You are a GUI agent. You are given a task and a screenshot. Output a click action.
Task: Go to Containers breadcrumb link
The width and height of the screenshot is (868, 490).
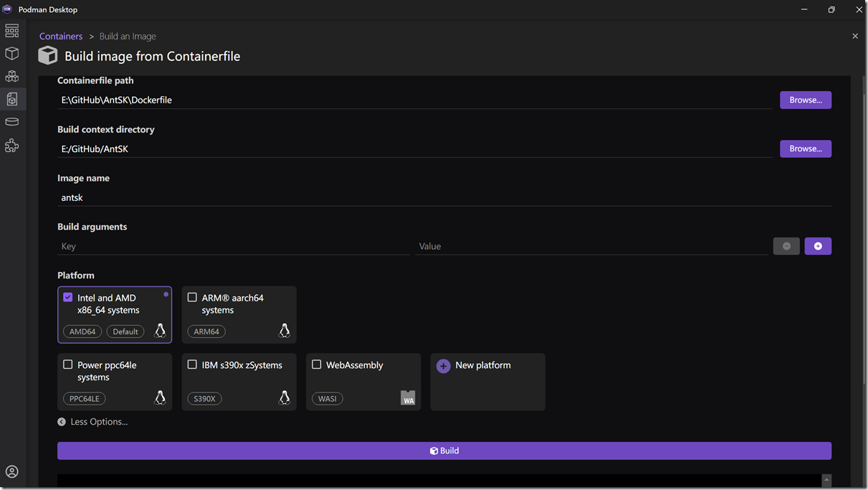61,37
